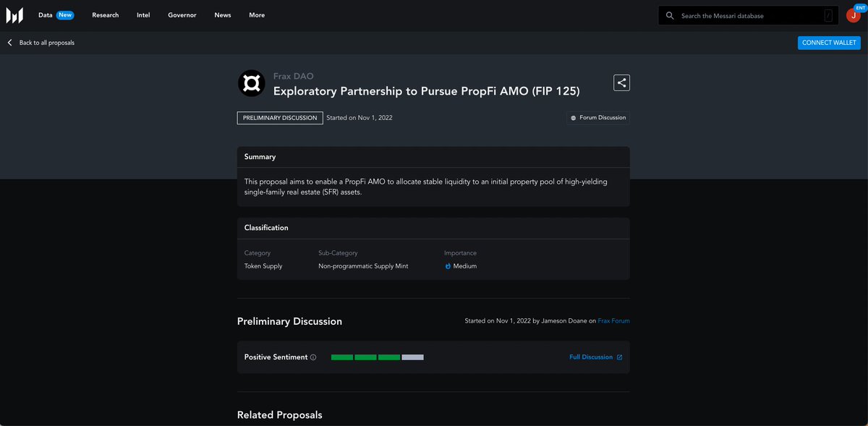Image resolution: width=868 pixels, height=426 pixels.
Task: Click the Connect Wallet button
Action: (829, 43)
